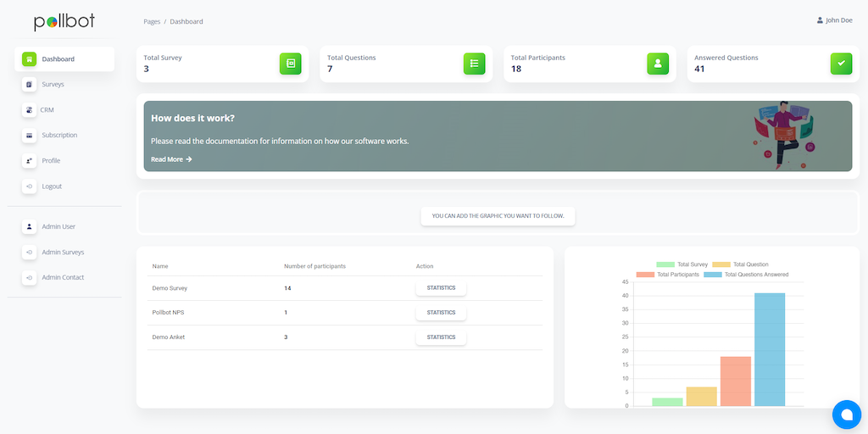The height and width of the screenshot is (434, 868).
Task: Click the Surveys sidebar icon
Action: [x=29, y=85]
